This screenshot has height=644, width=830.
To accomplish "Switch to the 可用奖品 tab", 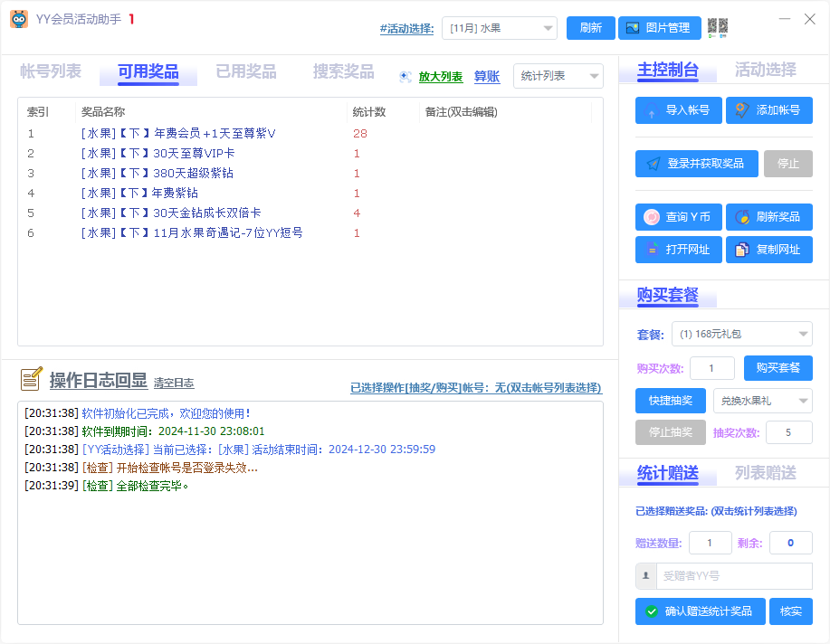I will (x=148, y=71).
